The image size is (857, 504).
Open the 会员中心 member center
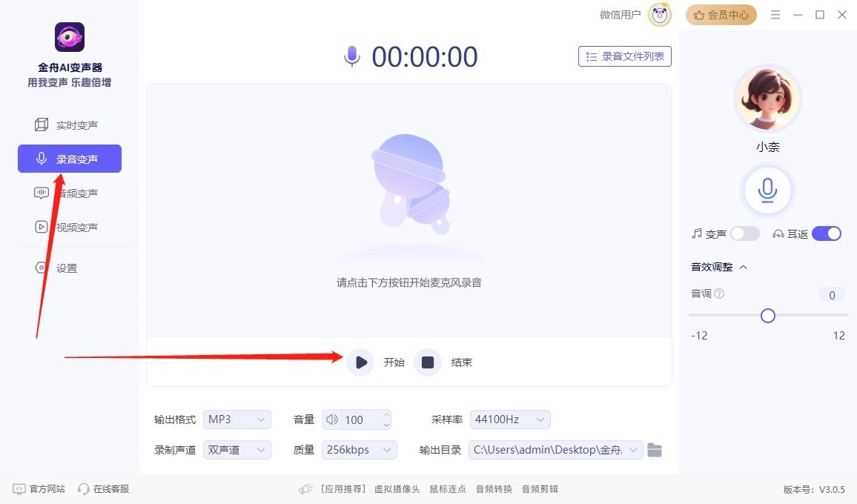pyautogui.click(x=721, y=14)
